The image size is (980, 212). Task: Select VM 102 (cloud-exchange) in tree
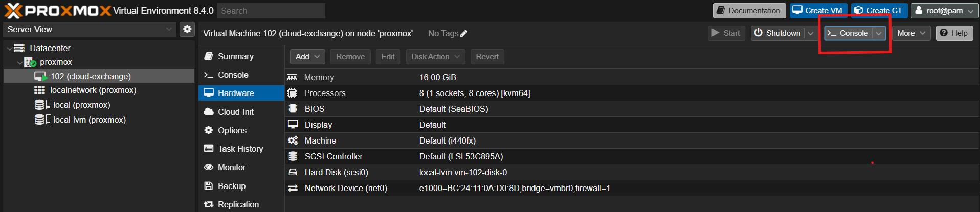[99, 76]
